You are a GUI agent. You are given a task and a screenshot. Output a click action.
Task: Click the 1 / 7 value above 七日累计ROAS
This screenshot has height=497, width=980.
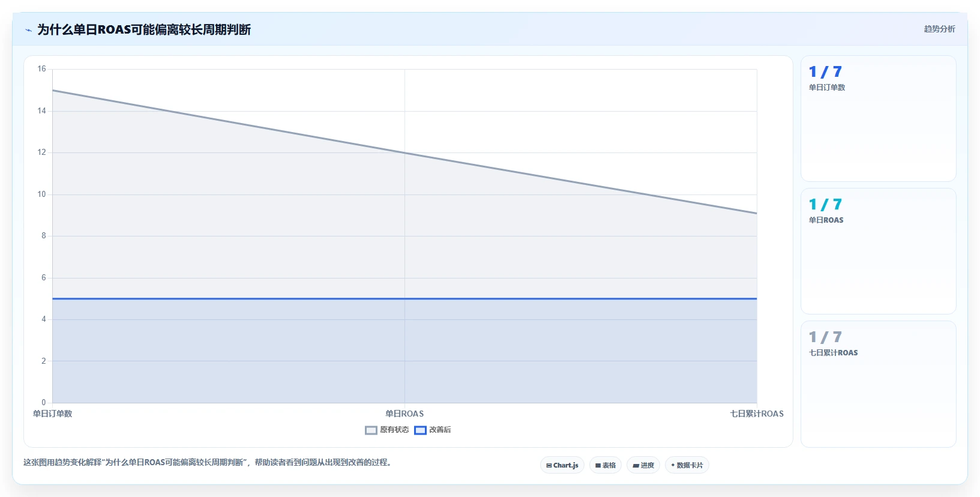coord(825,337)
